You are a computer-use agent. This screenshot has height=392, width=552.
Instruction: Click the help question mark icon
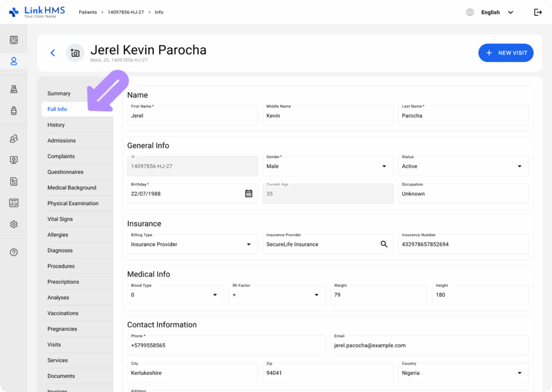click(14, 253)
